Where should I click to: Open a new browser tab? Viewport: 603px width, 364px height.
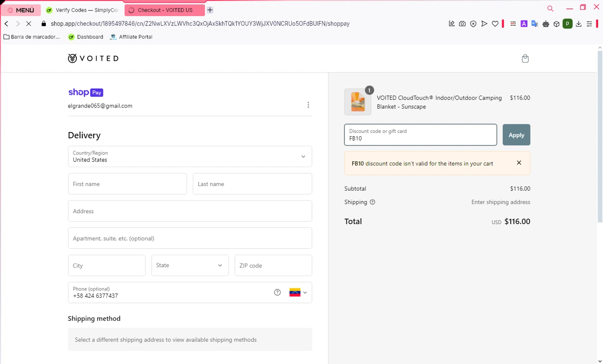(x=210, y=10)
